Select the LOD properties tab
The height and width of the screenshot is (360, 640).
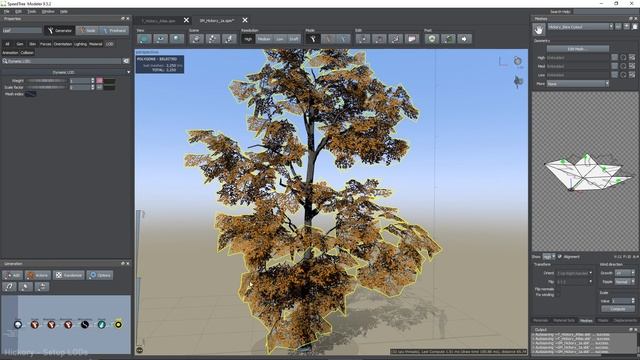(x=109, y=44)
